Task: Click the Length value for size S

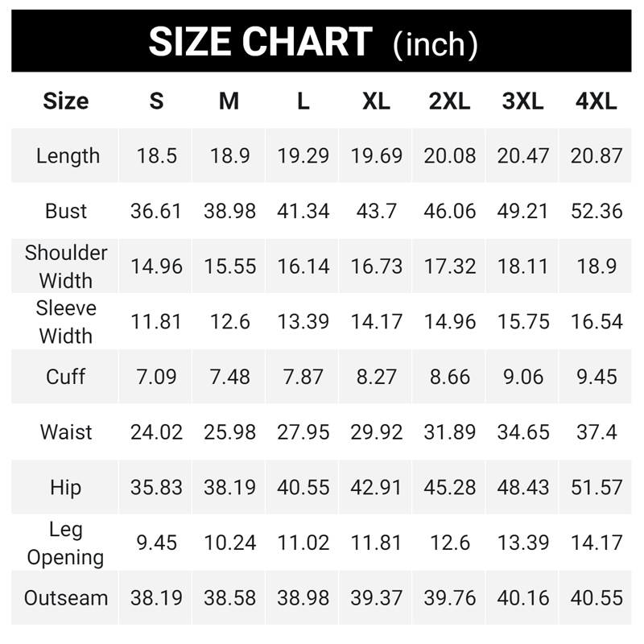Action: pos(156,156)
